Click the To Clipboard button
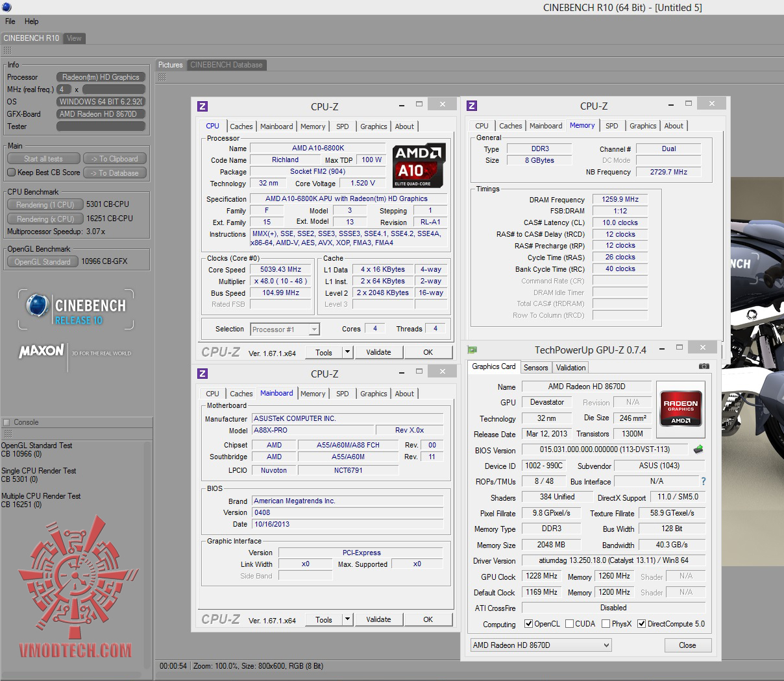Image resolution: width=784 pixels, height=681 pixels. (x=115, y=159)
